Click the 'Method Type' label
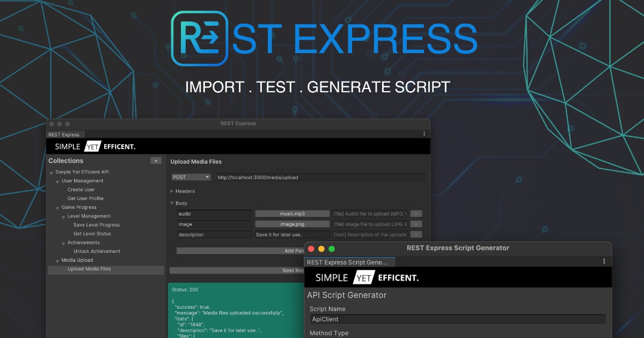The width and height of the screenshot is (644, 338). (329, 333)
